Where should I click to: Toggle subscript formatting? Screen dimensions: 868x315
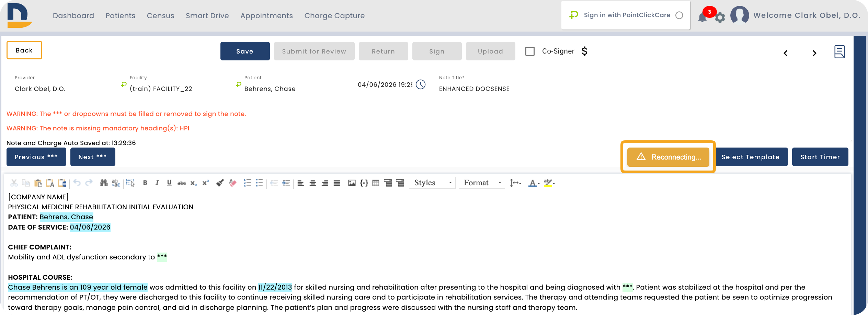(194, 183)
